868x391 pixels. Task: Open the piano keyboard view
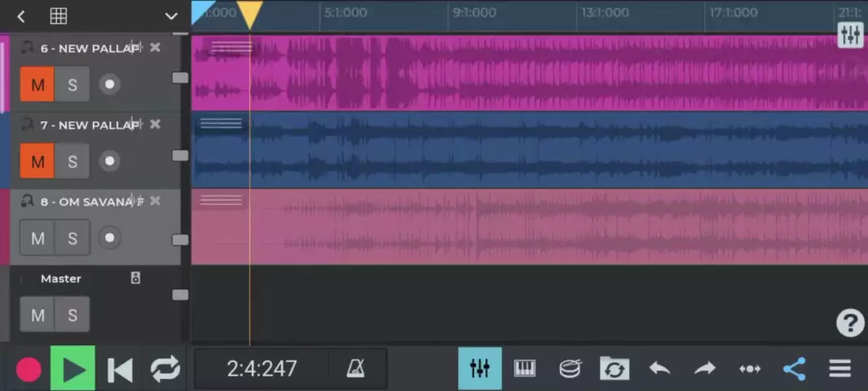(x=524, y=369)
